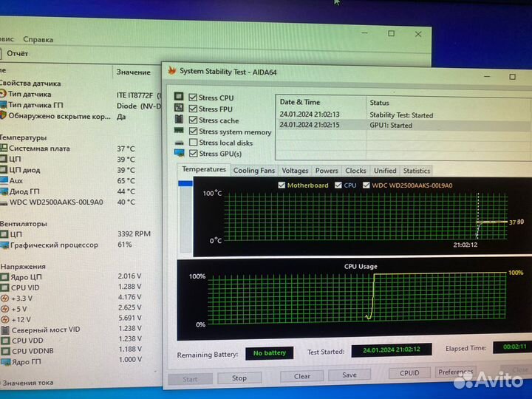Click the Тип датчика sensor icon in the main window
The width and height of the screenshot is (532, 399).
(x=3, y=94)
